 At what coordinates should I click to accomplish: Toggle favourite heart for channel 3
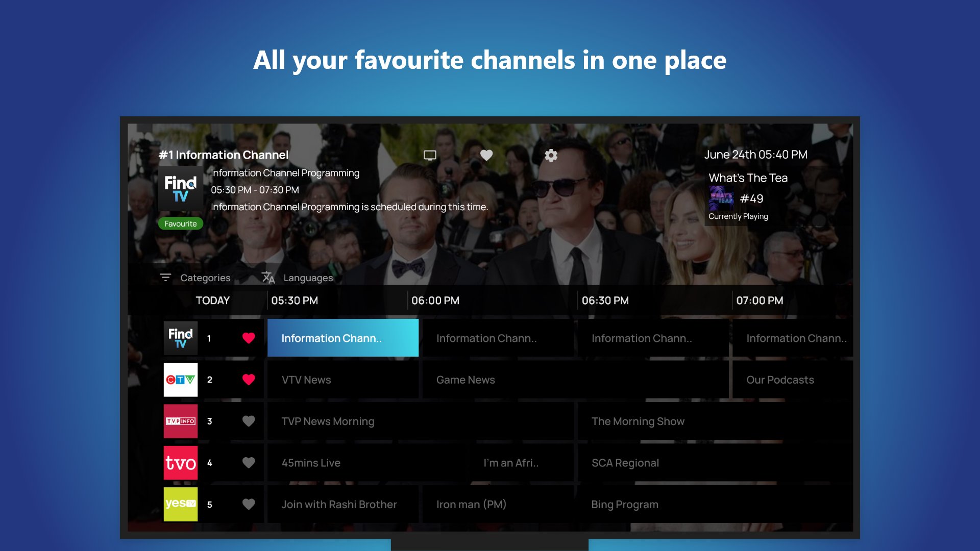click(249, 421)
